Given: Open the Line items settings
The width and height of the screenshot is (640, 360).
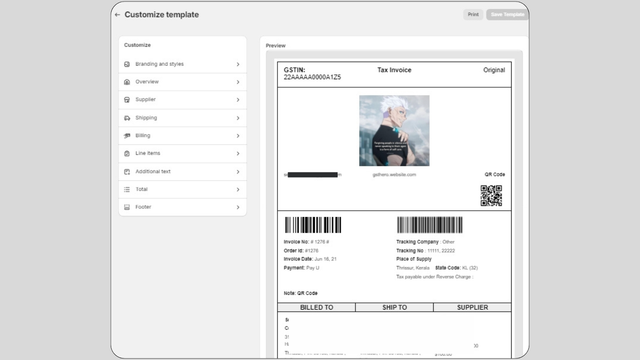Looking at the screenshot, I should tap(182, 153).
